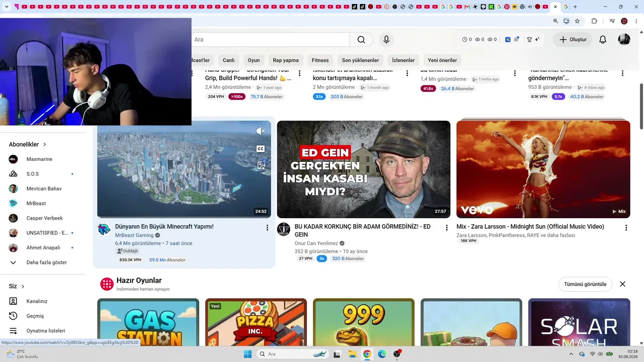
Task: Click the YouTube search magnifier button
Action: 361,40
